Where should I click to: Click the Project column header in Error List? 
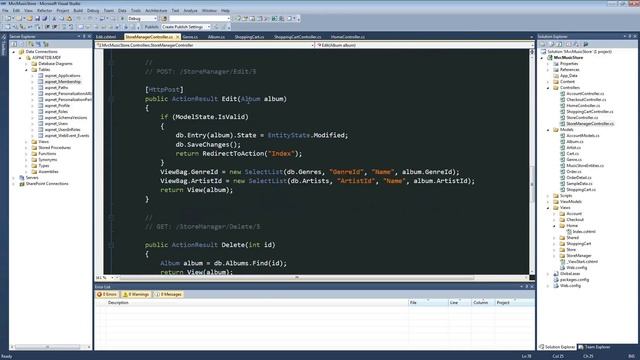[514, 302]
